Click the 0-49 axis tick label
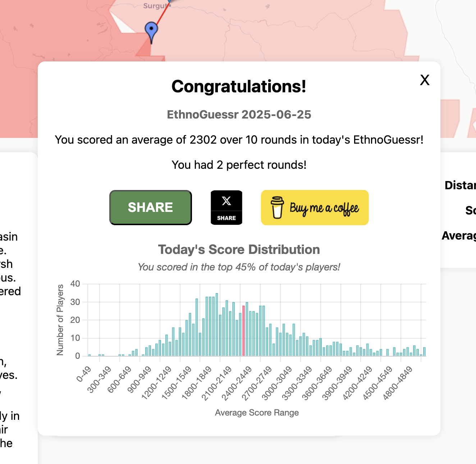 pos(84,374)
